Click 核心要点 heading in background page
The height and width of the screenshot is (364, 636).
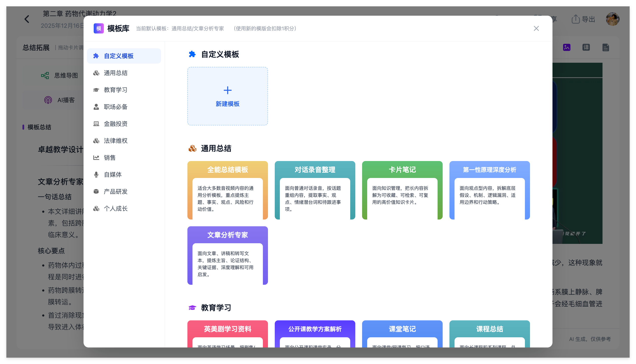[51, 251]
